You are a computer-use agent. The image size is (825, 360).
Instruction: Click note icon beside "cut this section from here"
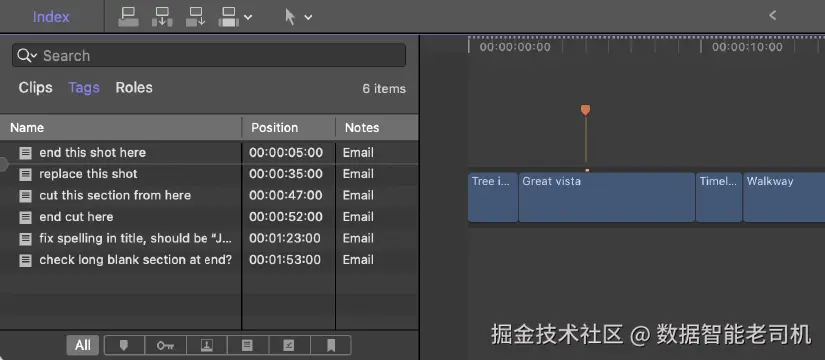(x=25, y=196)
